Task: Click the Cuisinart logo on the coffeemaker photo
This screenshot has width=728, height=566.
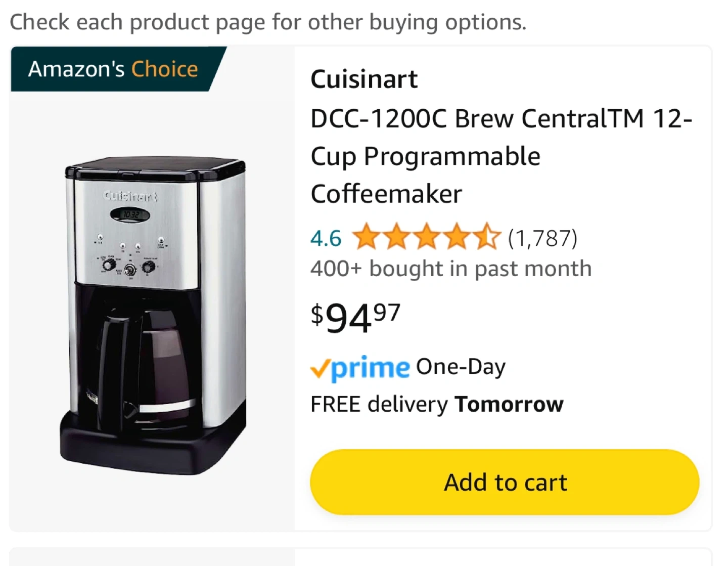Action: click(130, 196)
